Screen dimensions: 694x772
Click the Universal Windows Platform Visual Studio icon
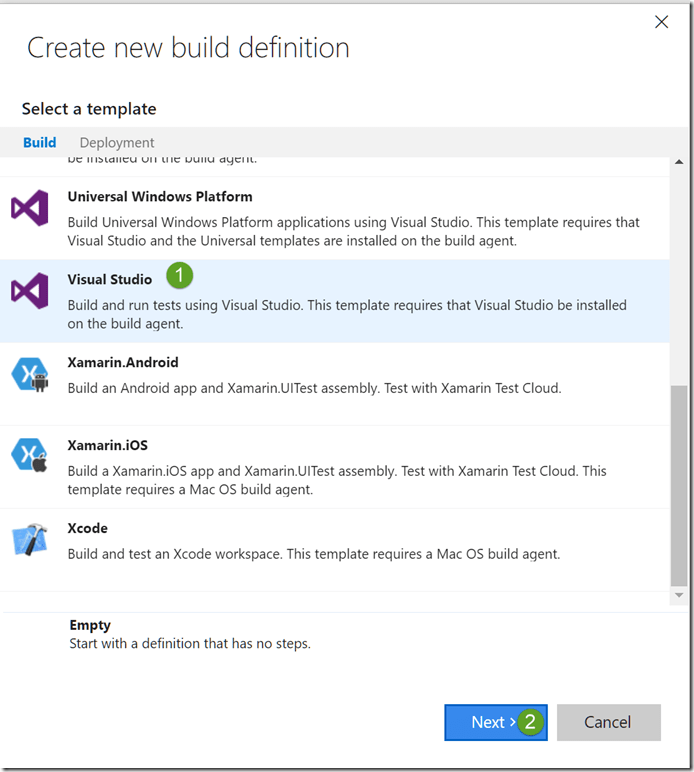(x=30, y=208)
